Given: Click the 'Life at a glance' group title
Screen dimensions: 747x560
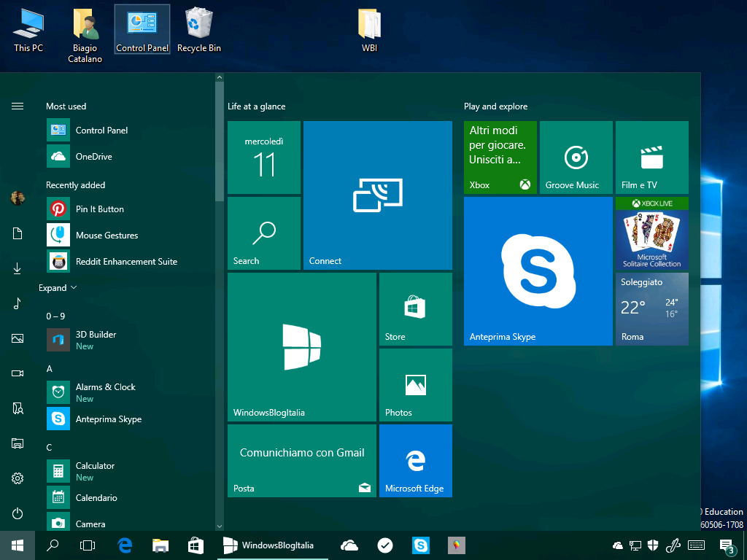Looking at the screenshot, I should 256,106.
